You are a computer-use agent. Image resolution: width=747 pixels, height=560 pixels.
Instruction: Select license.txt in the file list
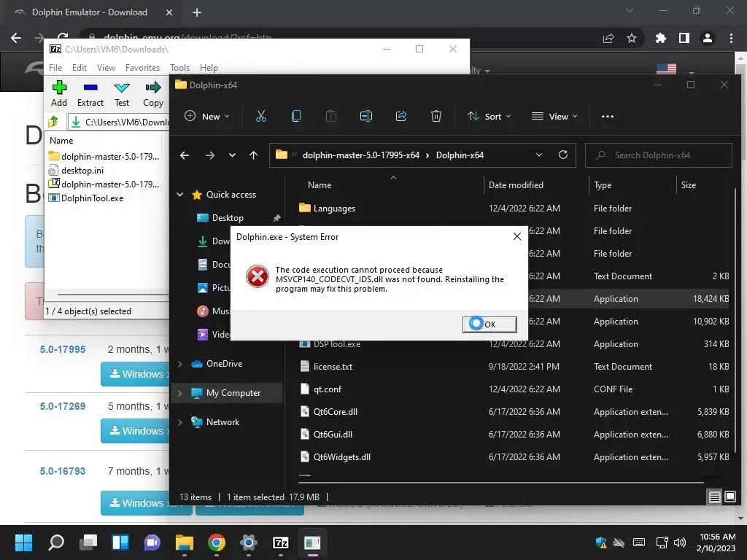[333, 367]
